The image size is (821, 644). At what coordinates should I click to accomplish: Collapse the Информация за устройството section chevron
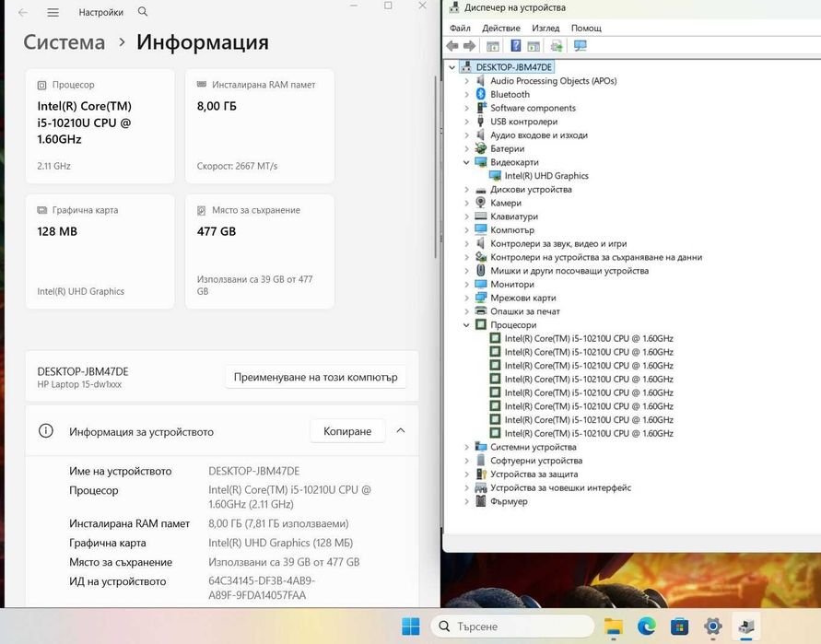tap(401, 430)
